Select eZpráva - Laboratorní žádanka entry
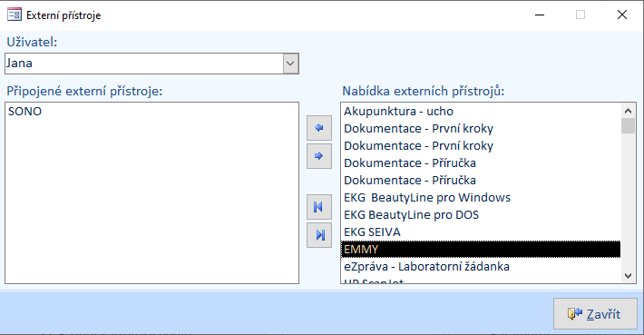644x335 pixels. pyautogui.click(x=481, y=267)
